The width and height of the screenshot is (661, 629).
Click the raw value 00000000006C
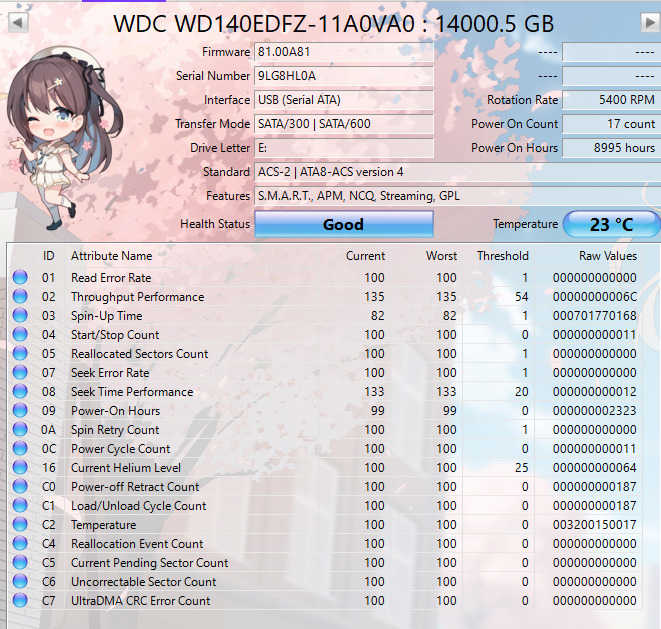[x=595, y=297]
